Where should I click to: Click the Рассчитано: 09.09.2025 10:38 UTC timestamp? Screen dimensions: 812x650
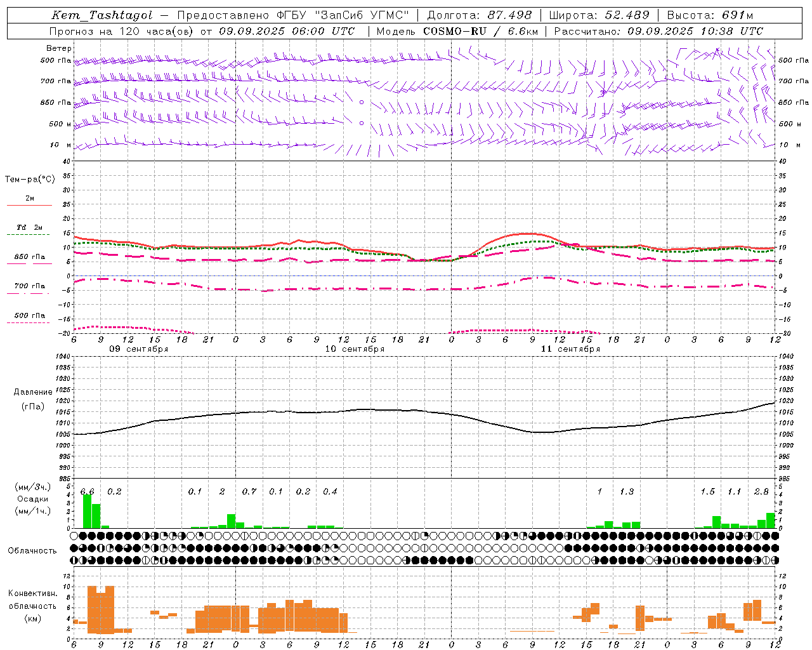(658, 30)
